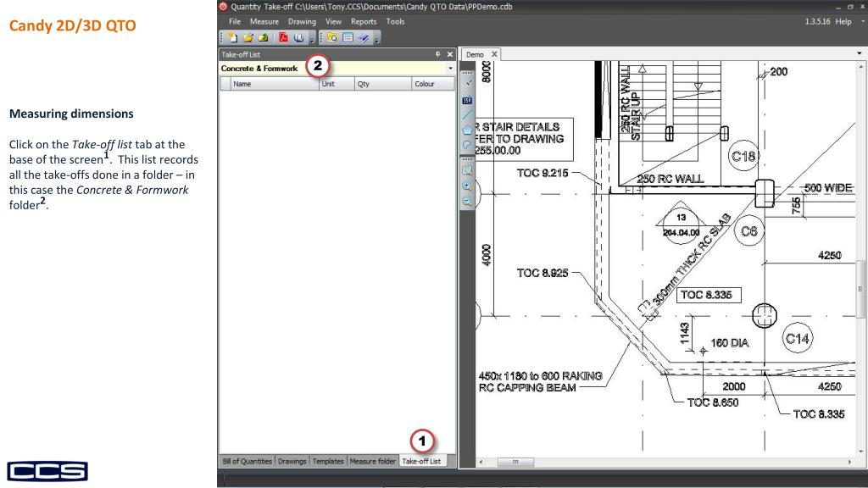Click the zoom window tool icon
Viewport: 868px width, 488px height.
click(x=467, y=171)
